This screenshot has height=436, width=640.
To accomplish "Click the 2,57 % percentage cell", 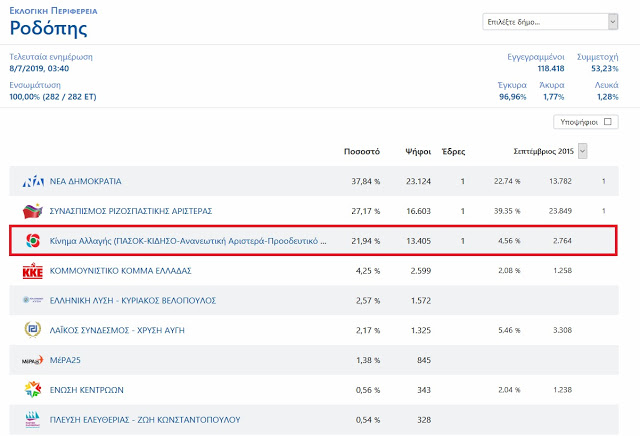I will (x=368, y=300).
